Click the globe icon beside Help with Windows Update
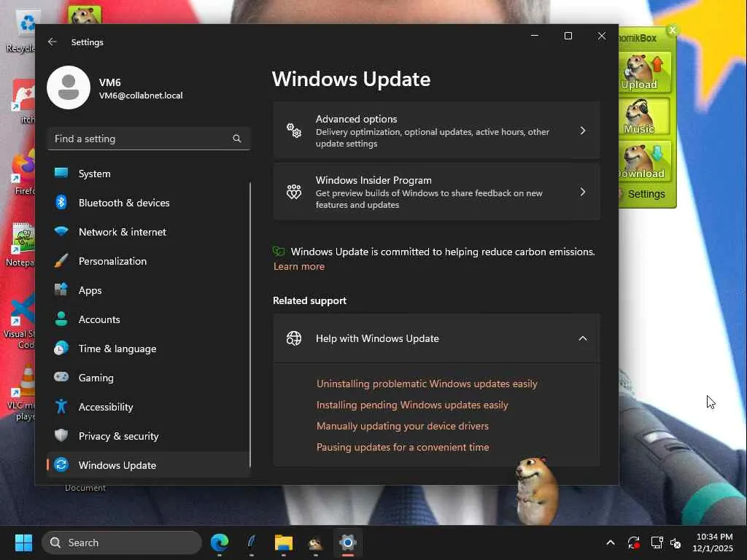 294,338
